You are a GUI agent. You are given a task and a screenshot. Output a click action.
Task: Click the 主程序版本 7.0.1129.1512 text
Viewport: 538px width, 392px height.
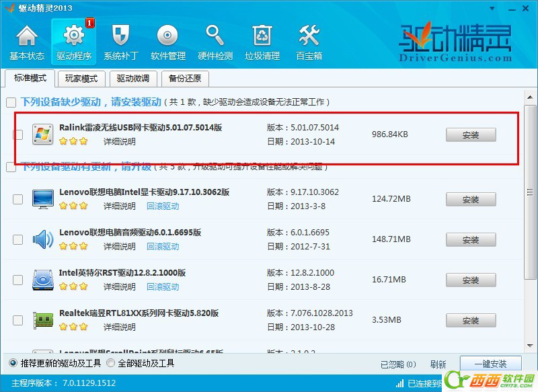tap(64, 383)
